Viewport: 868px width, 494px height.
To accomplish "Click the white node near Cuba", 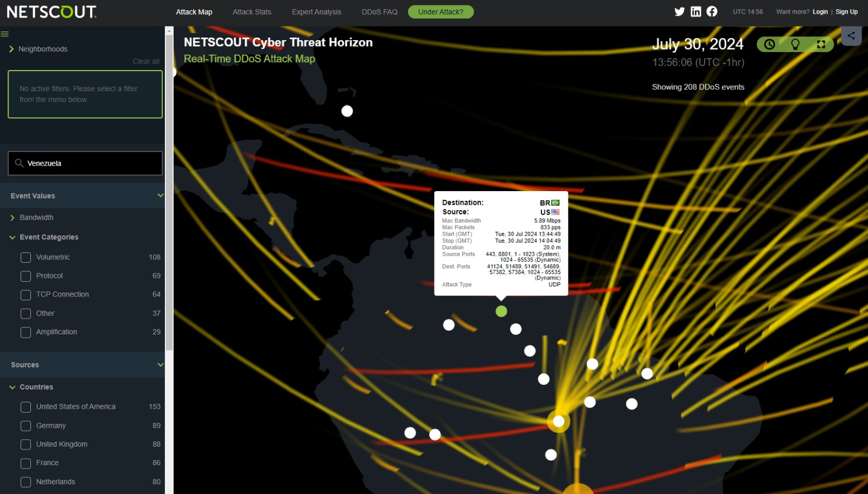I will point(347,111).
